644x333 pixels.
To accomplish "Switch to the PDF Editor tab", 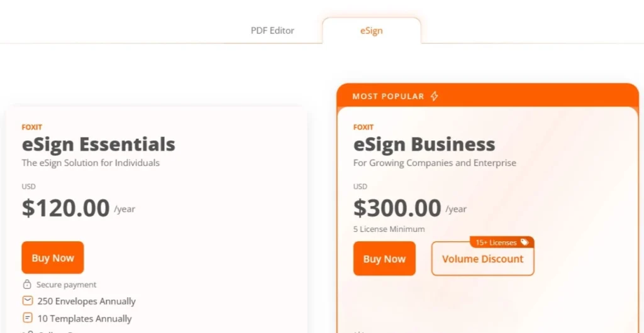I will click(x=272, y=30).
